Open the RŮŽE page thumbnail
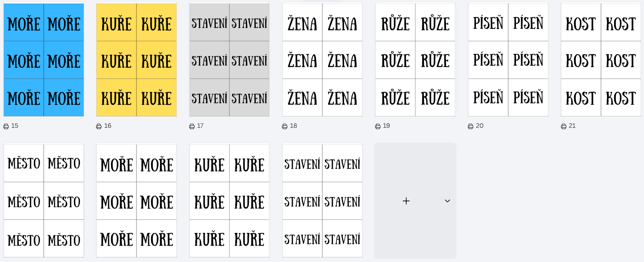Screen dimensions: 644x262 pos(415,60)
